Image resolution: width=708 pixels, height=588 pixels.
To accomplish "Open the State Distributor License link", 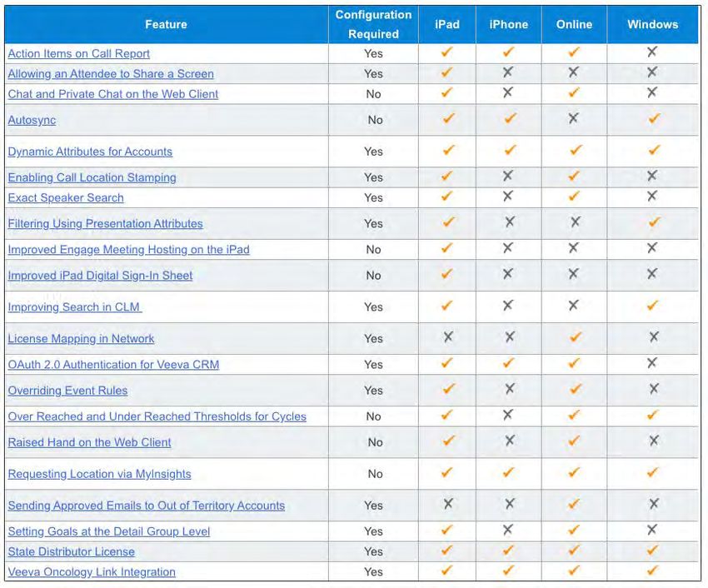I will click(x=71, y=551).
